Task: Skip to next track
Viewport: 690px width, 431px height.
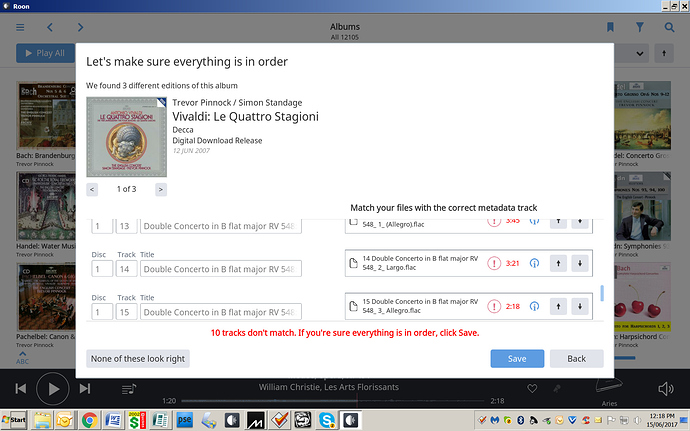Action: click(85, 389)
